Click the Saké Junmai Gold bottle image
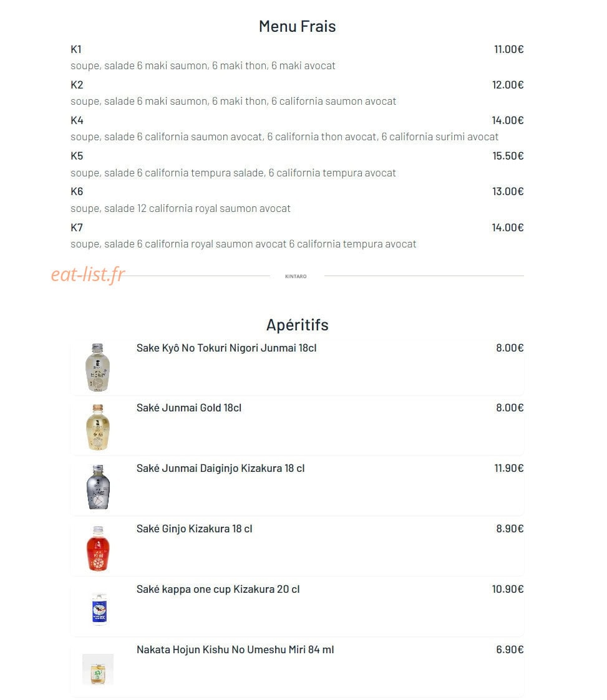Image resolution: width=607 pixels, height=700 pixels. pos(98,428)
